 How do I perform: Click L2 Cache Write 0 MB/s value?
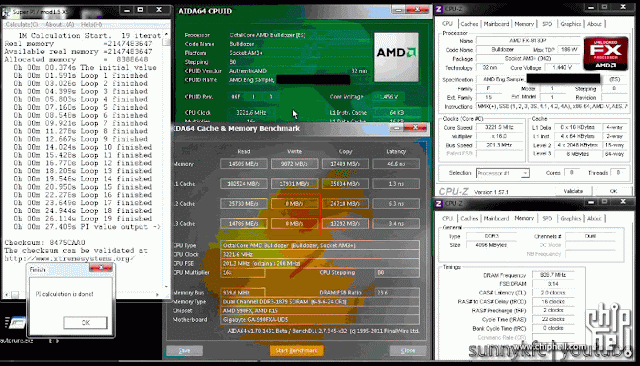294,204
